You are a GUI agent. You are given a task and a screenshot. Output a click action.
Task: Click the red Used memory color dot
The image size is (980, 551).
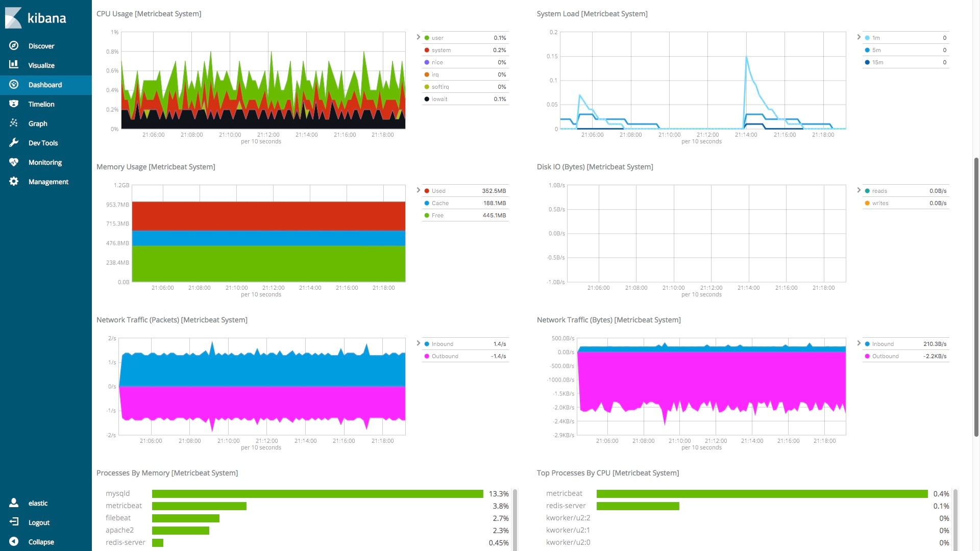pos(427,191)
